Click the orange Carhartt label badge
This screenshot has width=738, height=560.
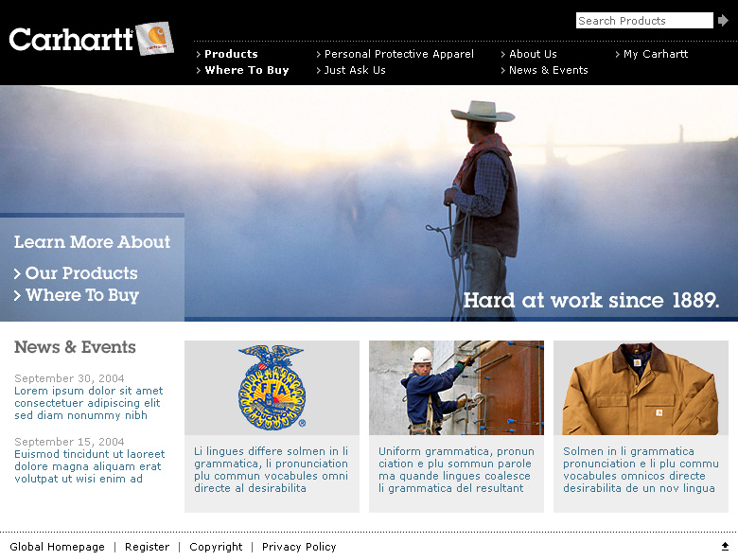click(x=155, y=38)
